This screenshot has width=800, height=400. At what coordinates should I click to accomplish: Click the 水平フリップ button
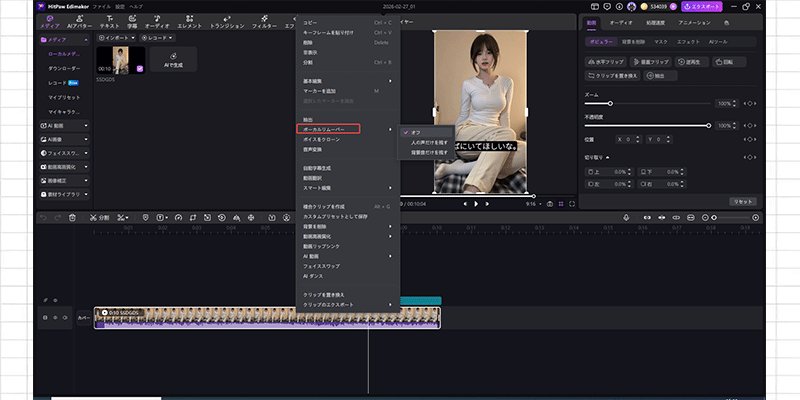pyautogui.click(x=606, y=62)
